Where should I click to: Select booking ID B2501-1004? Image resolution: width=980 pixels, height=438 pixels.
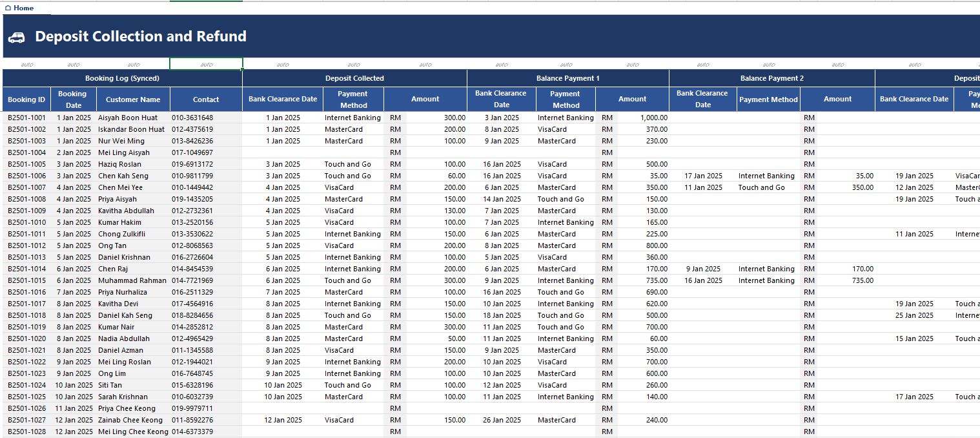[26, 152]
